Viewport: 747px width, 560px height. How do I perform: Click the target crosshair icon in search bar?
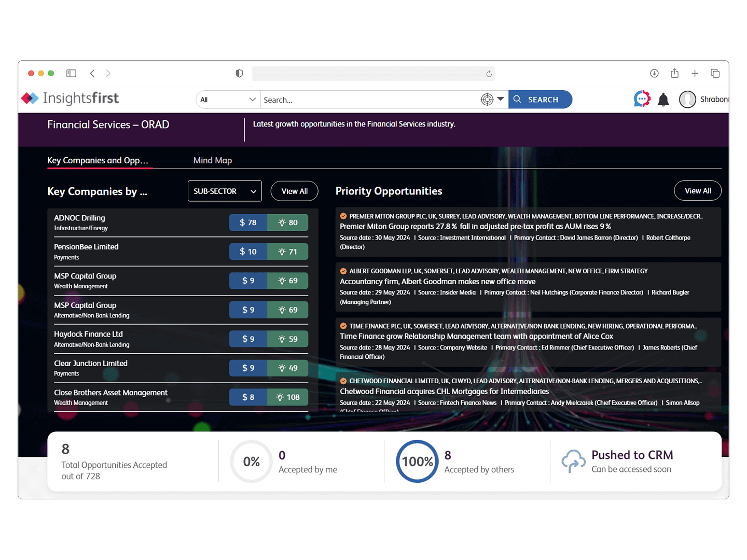(x=487, y=100)
